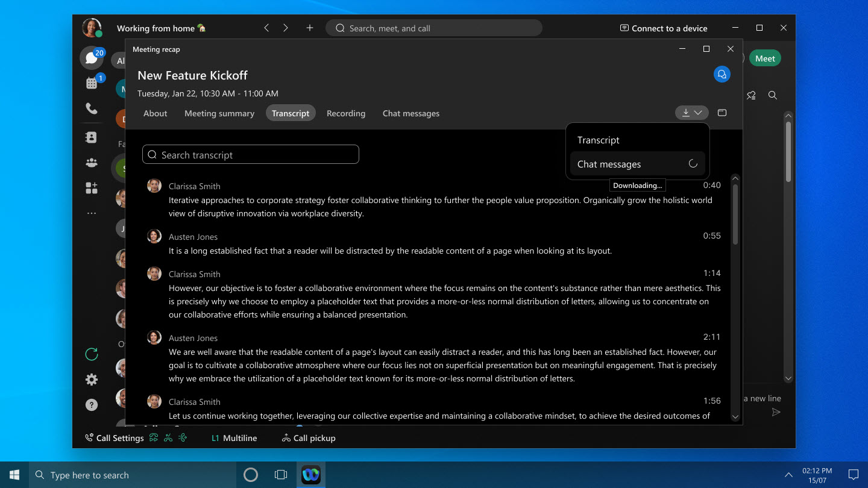Click the Working from home status
The width and height of the screenshot is (868, 488).
161,28
